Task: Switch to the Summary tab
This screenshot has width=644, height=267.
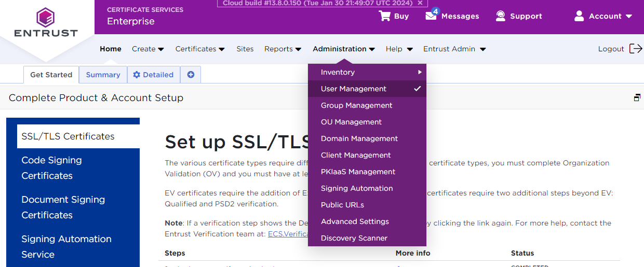Action: (x=103, y=75)
